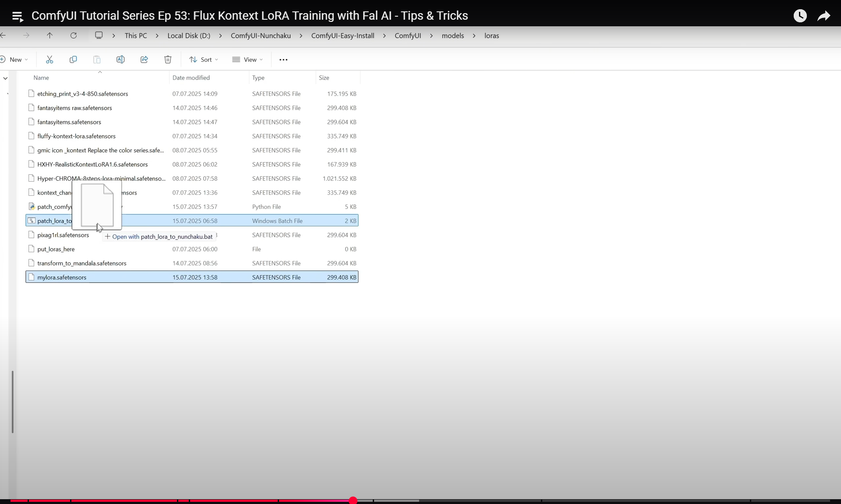Click the Cut scissors icon
This screenshot has width=841, height=504.
point(49,60)
